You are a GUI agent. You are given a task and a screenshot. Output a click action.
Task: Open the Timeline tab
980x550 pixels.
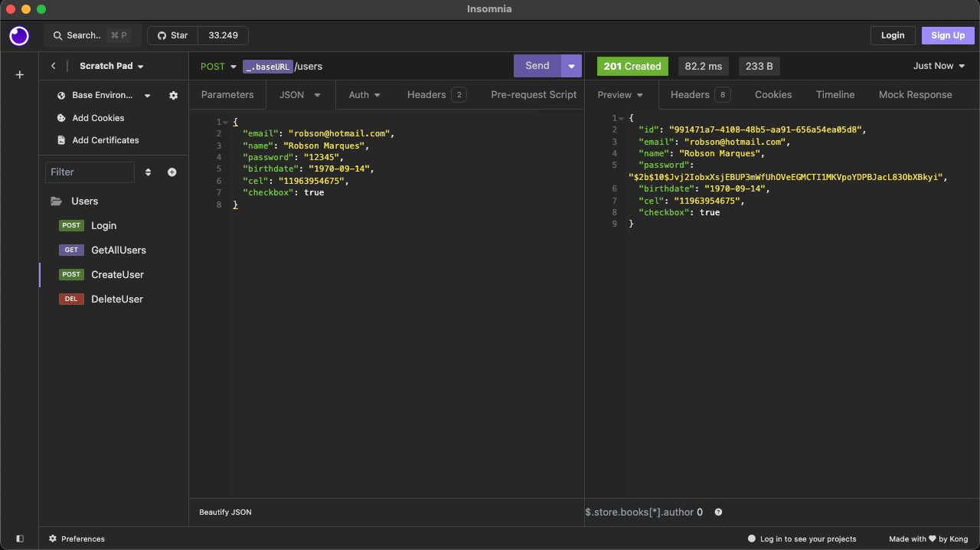(835, 95)
